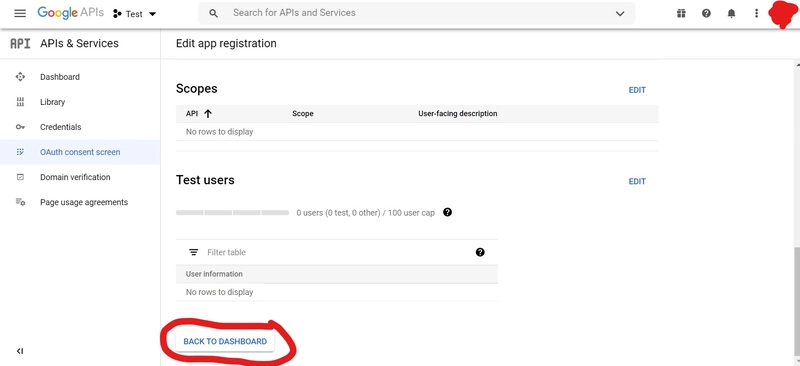Screen dimensions: 800x366
Task: Open the notifications bell
Action: pyautogui.click(x=731, y=14)
